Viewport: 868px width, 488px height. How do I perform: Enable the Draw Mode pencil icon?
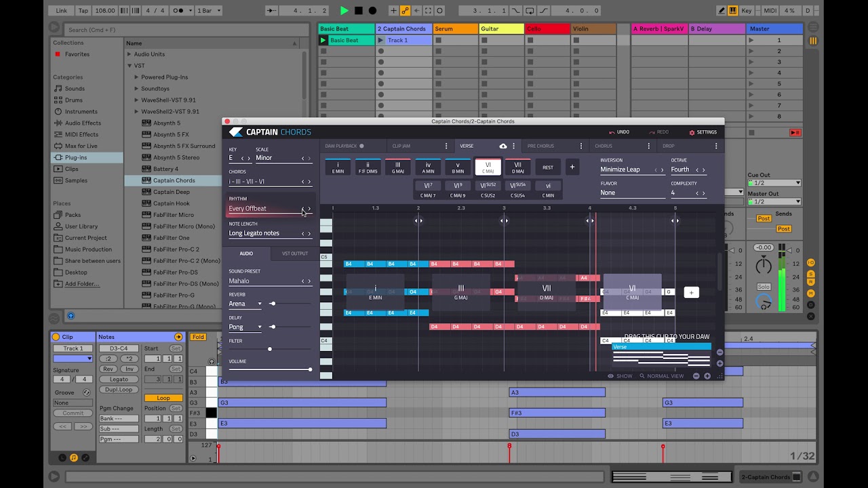click(722, 11)
